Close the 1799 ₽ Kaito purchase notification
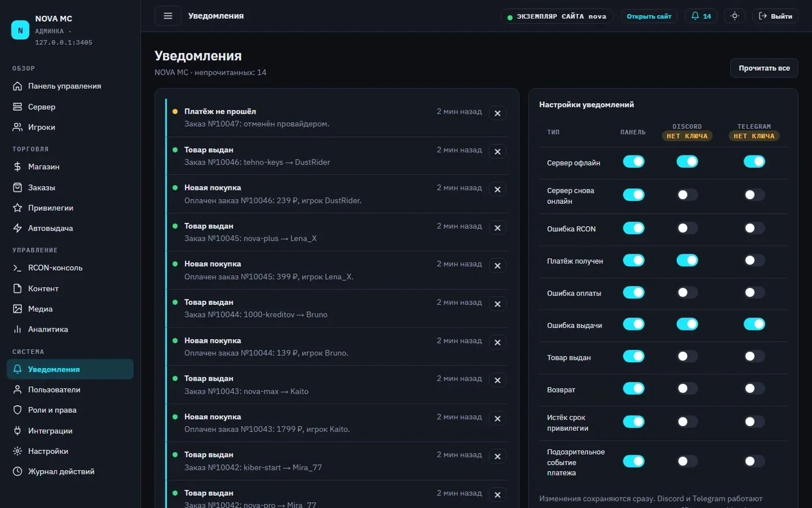Image resolution: width=812 pixels, height=508 pixels. [498, 419]
